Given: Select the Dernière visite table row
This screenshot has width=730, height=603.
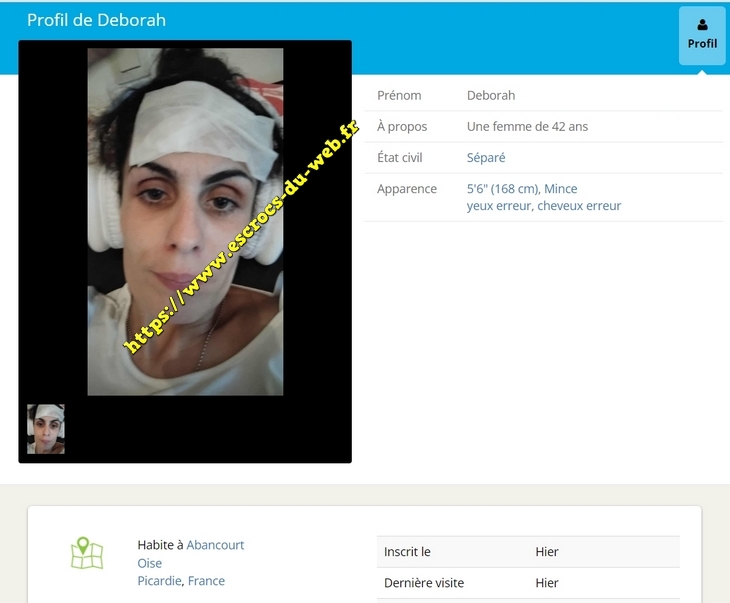Looking at the screenshot, I should tap(528, 583).
